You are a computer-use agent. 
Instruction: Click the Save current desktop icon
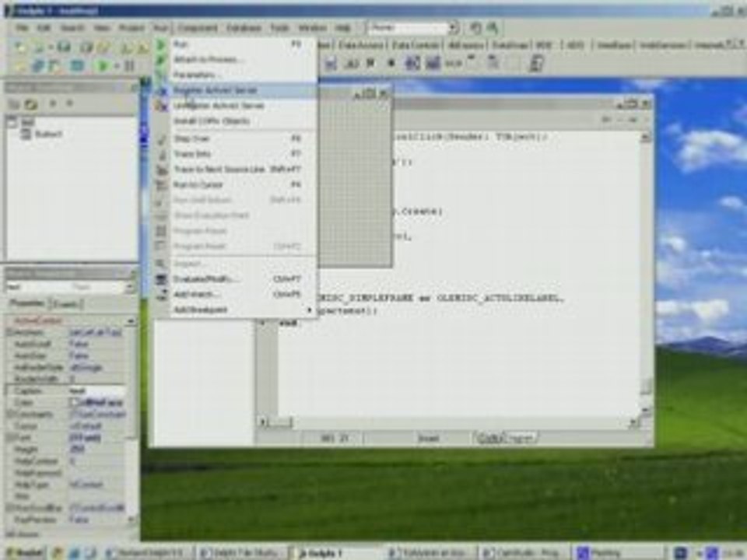pos(475,28)
